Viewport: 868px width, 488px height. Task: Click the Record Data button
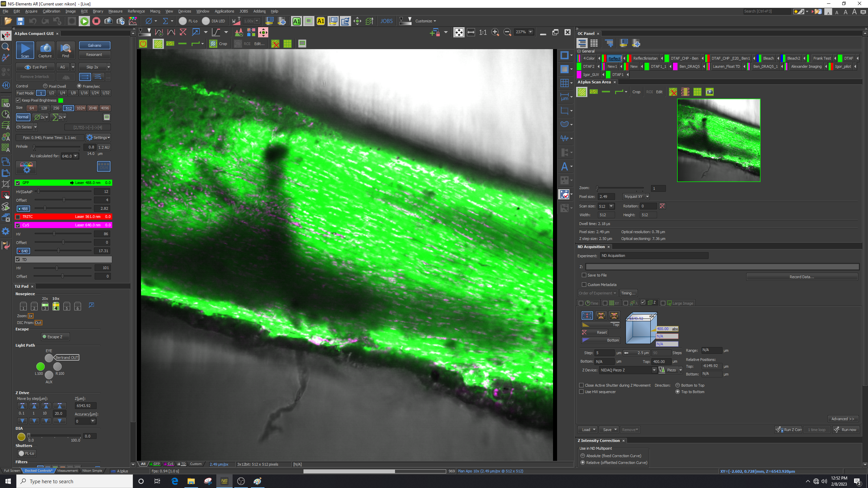(802, 277)
